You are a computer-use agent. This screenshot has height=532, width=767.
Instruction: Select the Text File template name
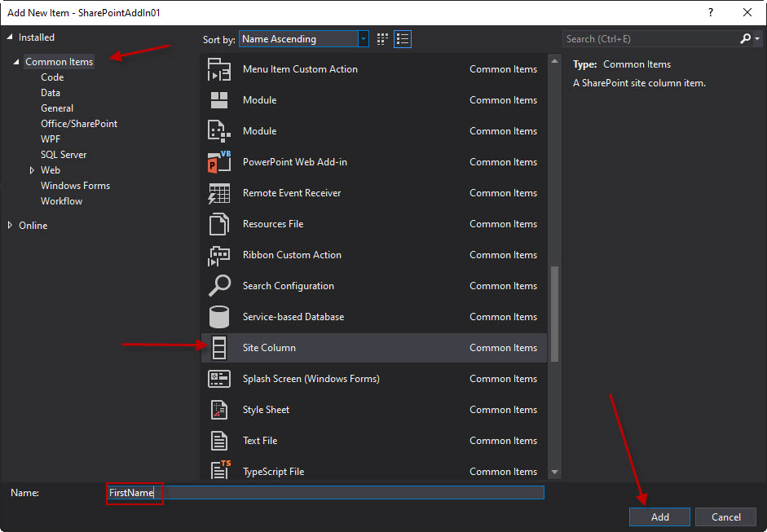(x=260, y=441)
